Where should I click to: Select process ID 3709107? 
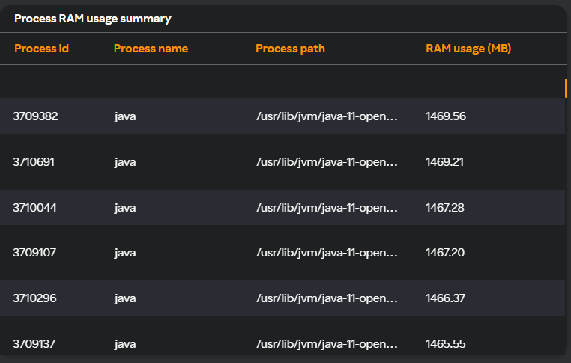click(34, 252)
